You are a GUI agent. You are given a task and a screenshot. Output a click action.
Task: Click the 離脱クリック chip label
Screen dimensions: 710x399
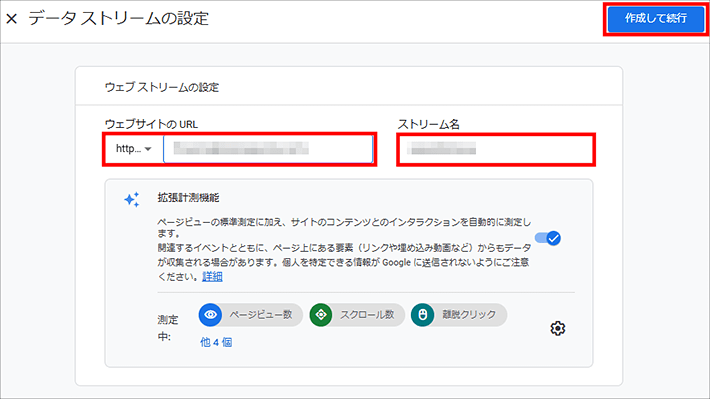click(469, 315)
